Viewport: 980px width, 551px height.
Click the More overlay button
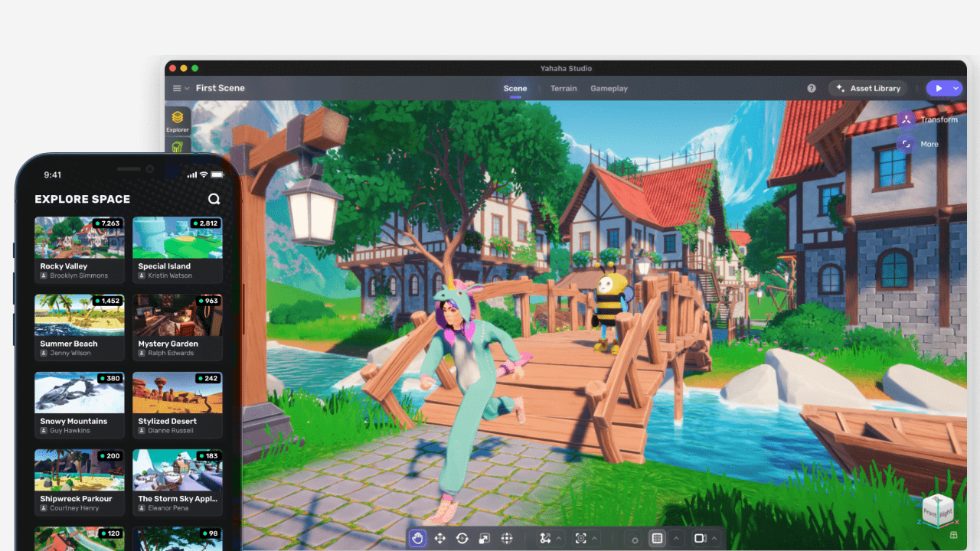tap(917, 144)
